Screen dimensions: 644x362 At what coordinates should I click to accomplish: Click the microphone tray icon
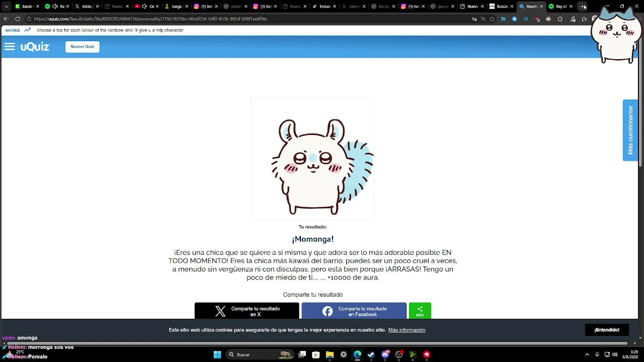click(x=597, y=354)
